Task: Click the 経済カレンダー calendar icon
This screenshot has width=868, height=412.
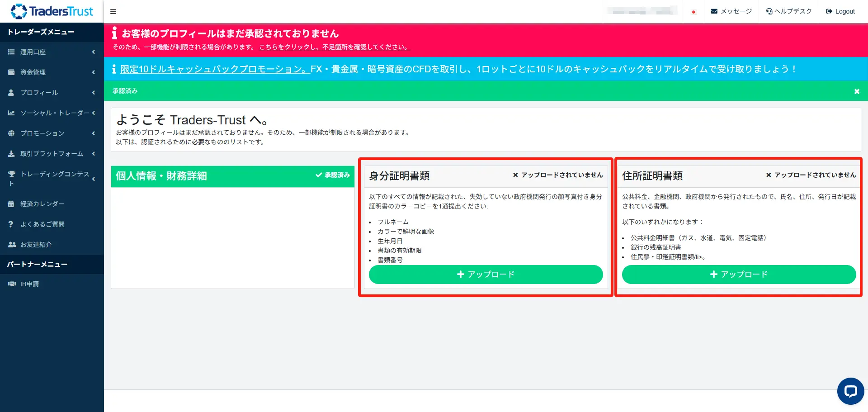Action: [11, 204]
